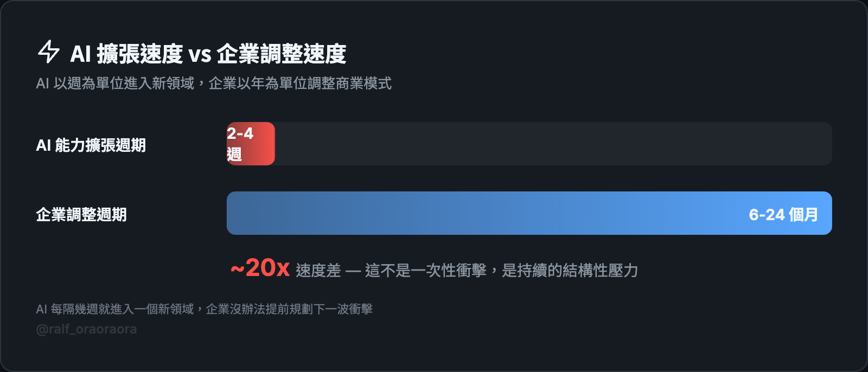
Task: Click subtitle text "AI 以週為單位進入新領域"
Action: coord(115,84)
